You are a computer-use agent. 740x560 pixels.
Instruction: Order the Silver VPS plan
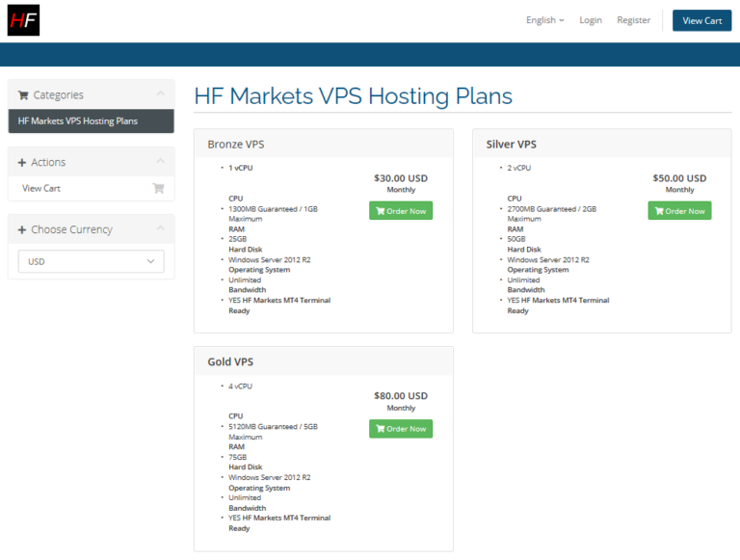coord(679,211)
